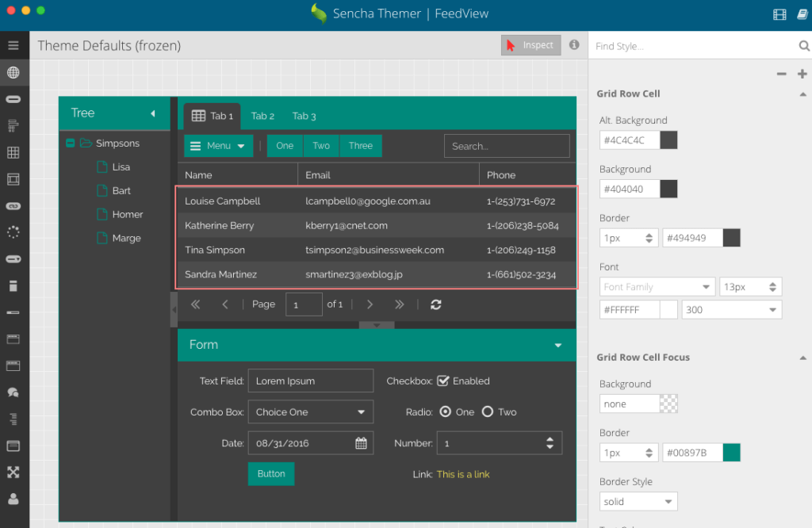Viewport: 812px width, 528px height.
Task: Click the Name column header
Action: [238, 175]
